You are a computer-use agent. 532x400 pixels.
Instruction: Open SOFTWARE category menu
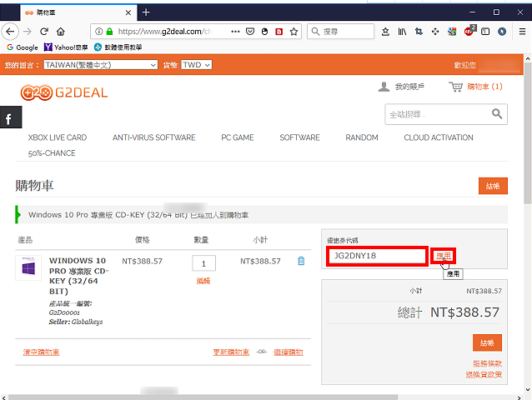click(x=299, y=137)
